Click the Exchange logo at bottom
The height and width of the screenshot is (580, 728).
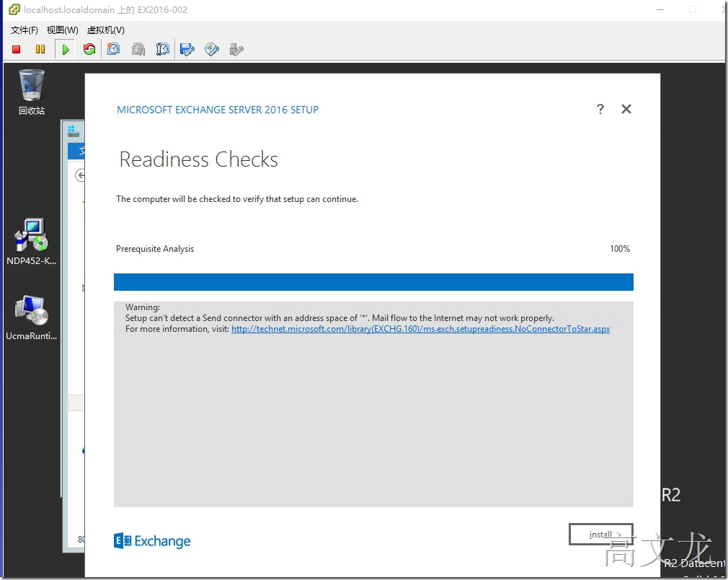point(152,541)
